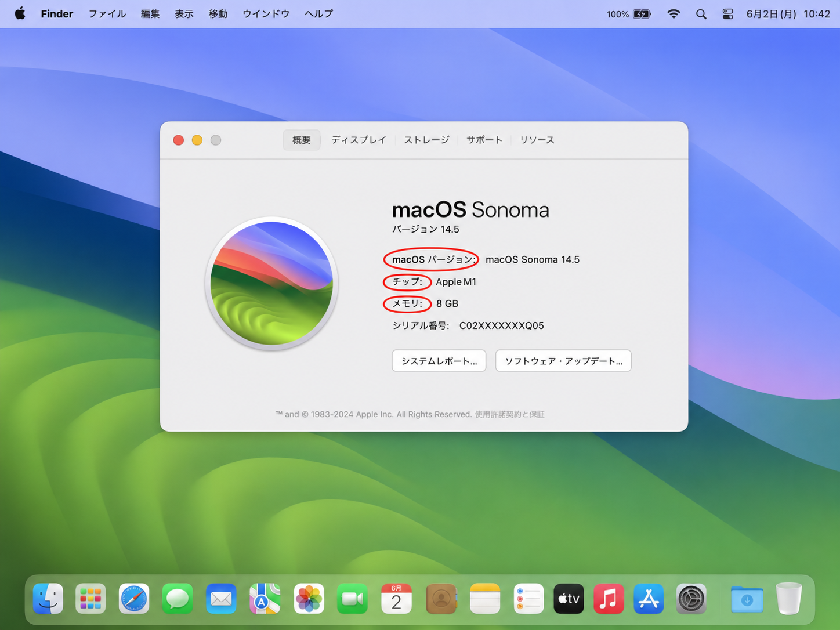This screenshot has width=840, height=630.
Task: Click the macOS Sonoma 14.5 version value
Action: pyautogui.click(x=533, y=259)
